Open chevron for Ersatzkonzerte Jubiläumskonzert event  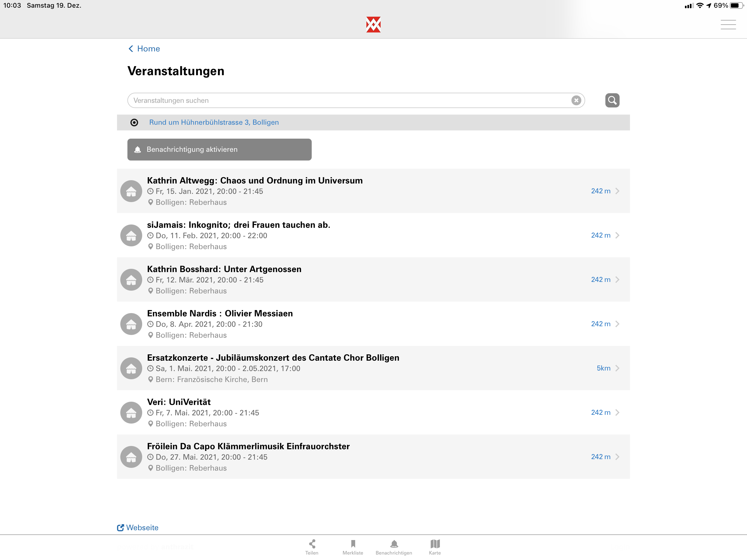[x=617, y=368]
